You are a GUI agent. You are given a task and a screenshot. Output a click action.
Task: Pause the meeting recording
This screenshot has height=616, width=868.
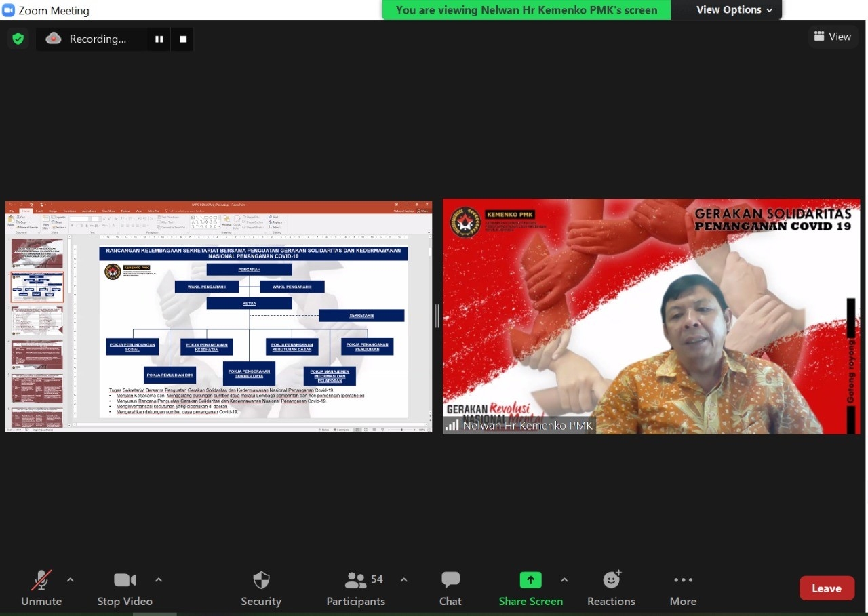click(x=159, y=39)
